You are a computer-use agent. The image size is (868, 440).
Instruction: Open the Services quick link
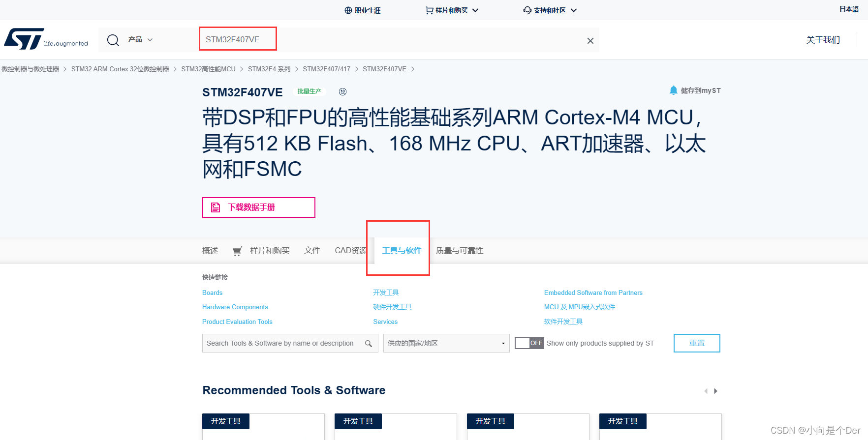(x=385, y=322)
